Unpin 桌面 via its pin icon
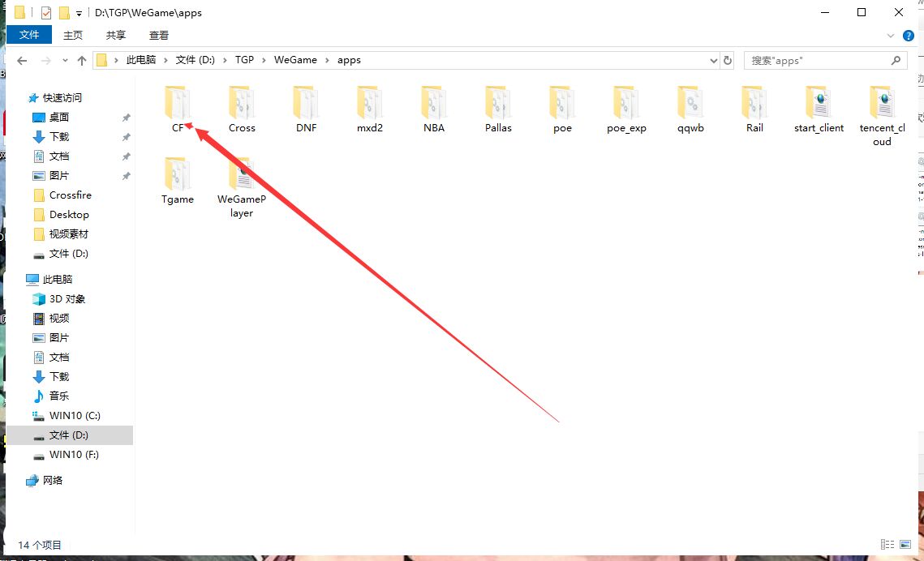 coord(126,118)
